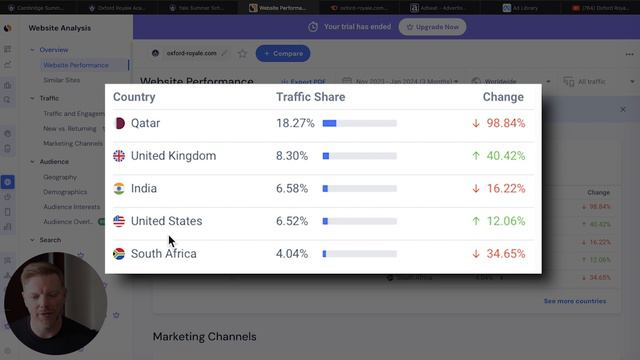Click the 40.42% change value for United Kingdom

pos(506,156)
